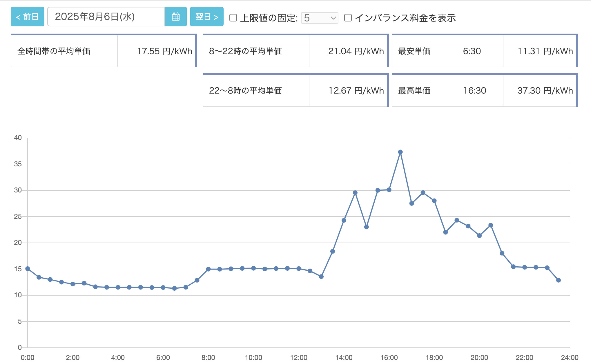The height and width of the screenshot is (364, 591).
Task: Enable the 上限値の固定 checkbox
Action: click(x=233, y=18)
